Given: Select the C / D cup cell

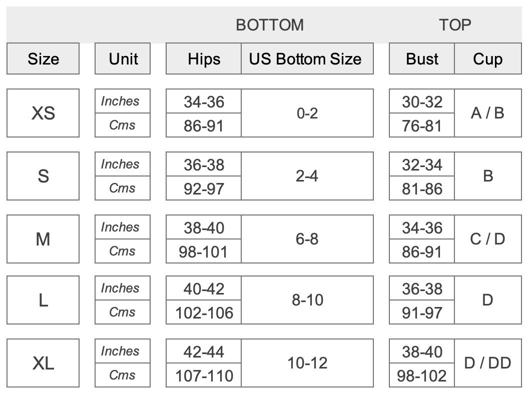Looking at the screenshot, I should (x=488, y=239).
